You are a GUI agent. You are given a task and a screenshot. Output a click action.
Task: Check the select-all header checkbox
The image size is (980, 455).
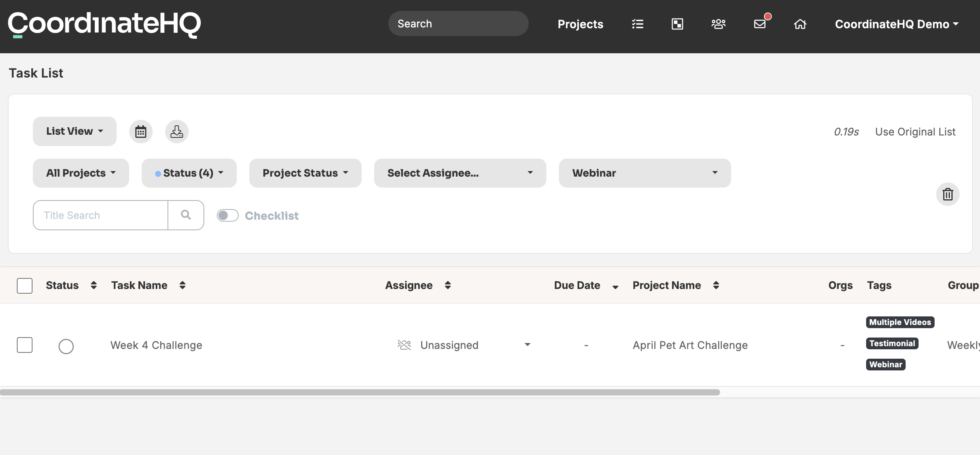pos(25,285)
